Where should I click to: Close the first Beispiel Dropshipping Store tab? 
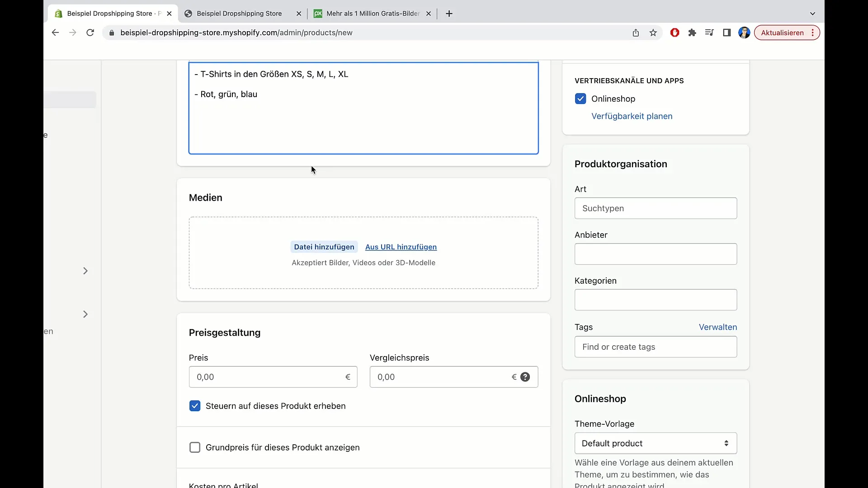click(x=169, y=14)
